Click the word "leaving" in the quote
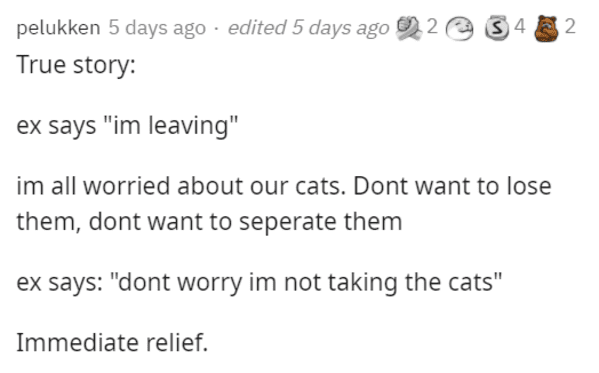 point(189,126)
